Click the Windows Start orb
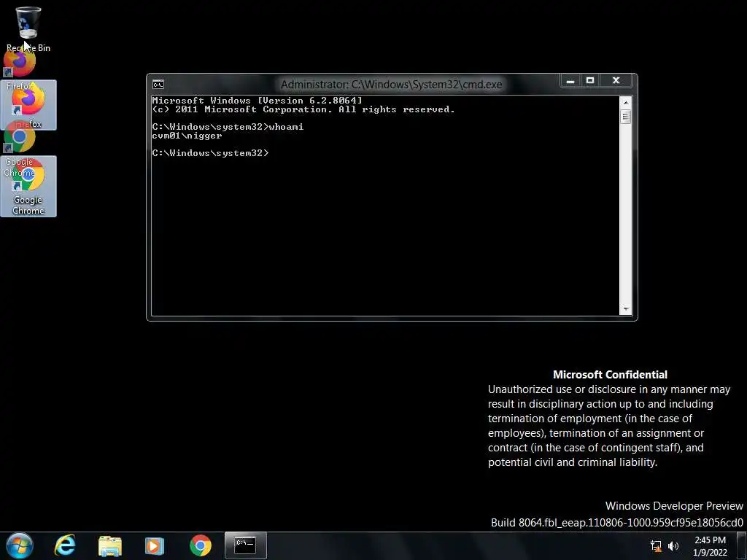Image resolution: width=747 pixels, height=560 pixels. pyautogui.click(x=20, y=545)
